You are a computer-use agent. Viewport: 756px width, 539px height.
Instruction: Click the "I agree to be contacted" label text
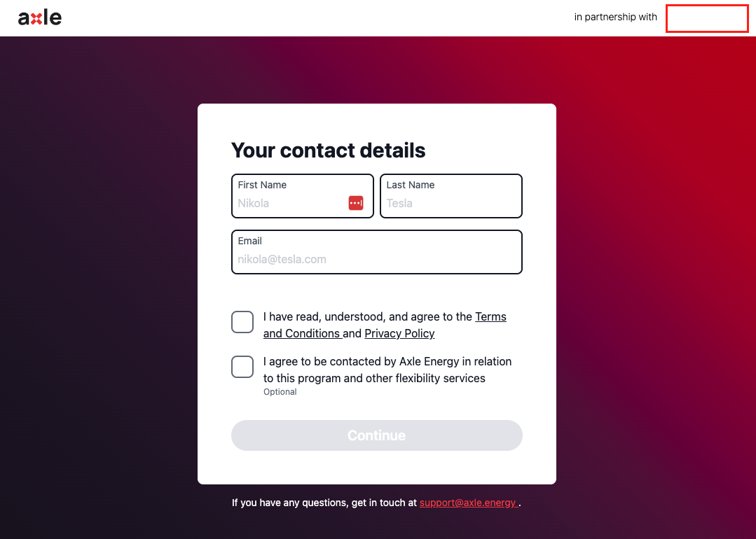pyautogui.click(x=387, y=370)
